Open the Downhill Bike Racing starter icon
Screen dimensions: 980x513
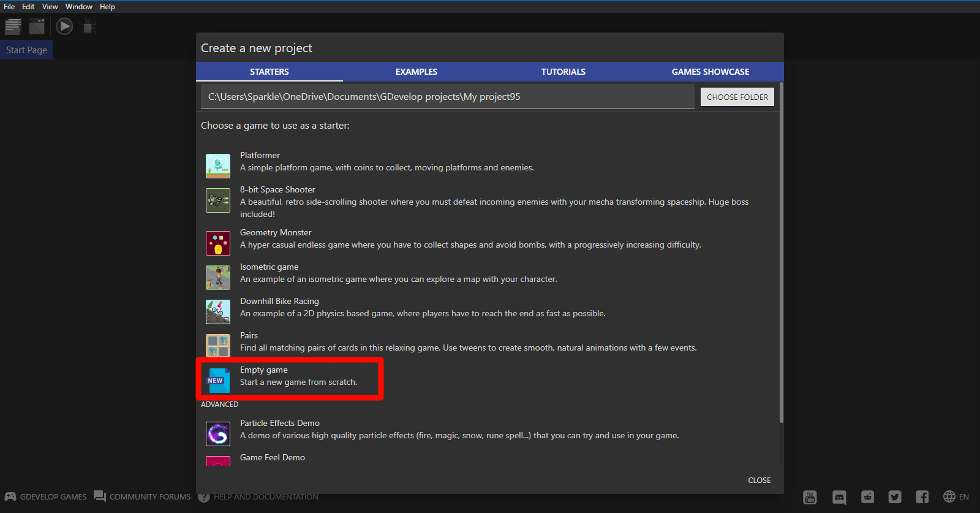218,311
